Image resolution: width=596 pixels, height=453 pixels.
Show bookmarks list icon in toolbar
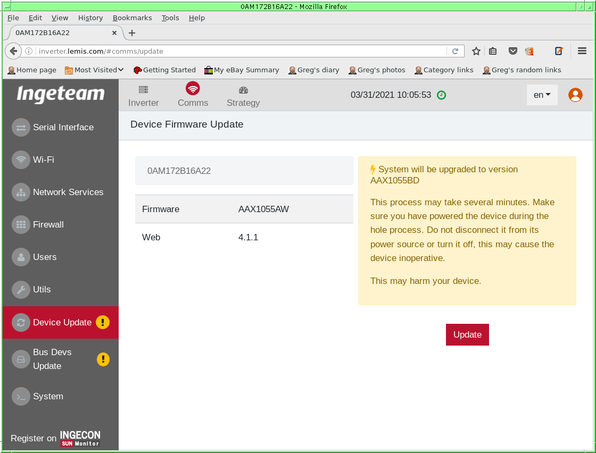pyautogui.click(x=493, y=51)
